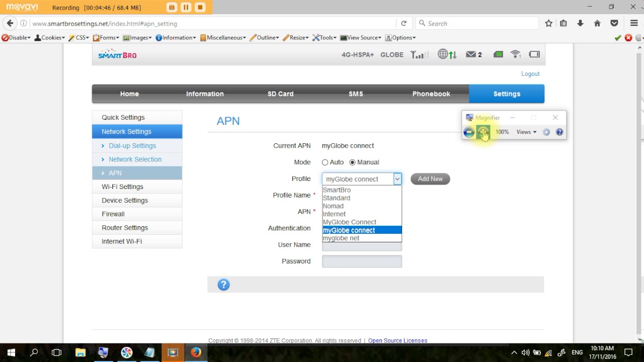This screenshot has height=362, width=644.
Task: Open the Magnifier Views dropdown
Action: 526,132
